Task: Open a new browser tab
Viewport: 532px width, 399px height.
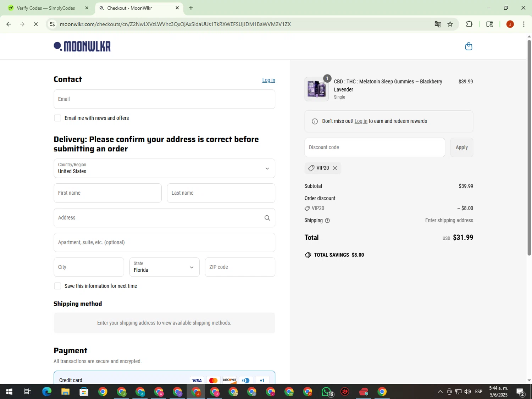Action: (x=191, y=8)
